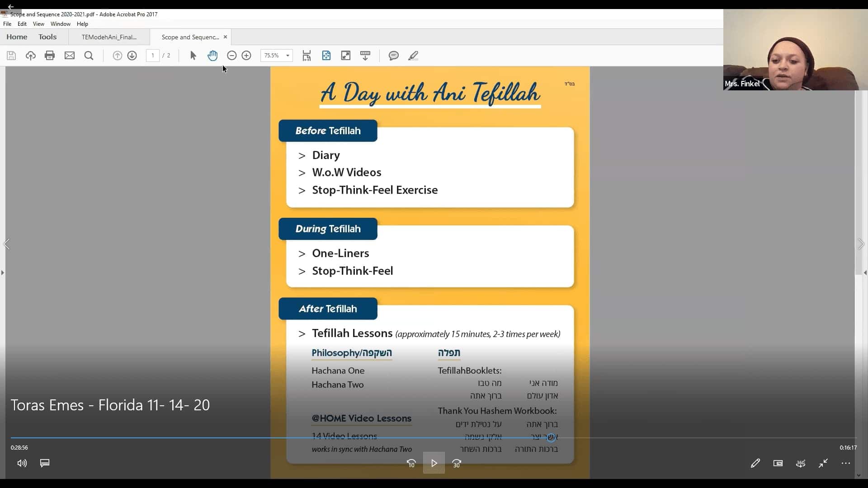Screen dimensions: 868x488
Task: Print the document with printer icon
Action: (x=50, y=56)
